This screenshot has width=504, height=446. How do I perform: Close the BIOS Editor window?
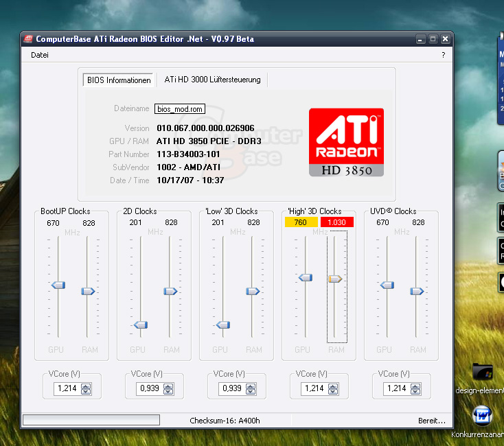click(x=445, y=39)
